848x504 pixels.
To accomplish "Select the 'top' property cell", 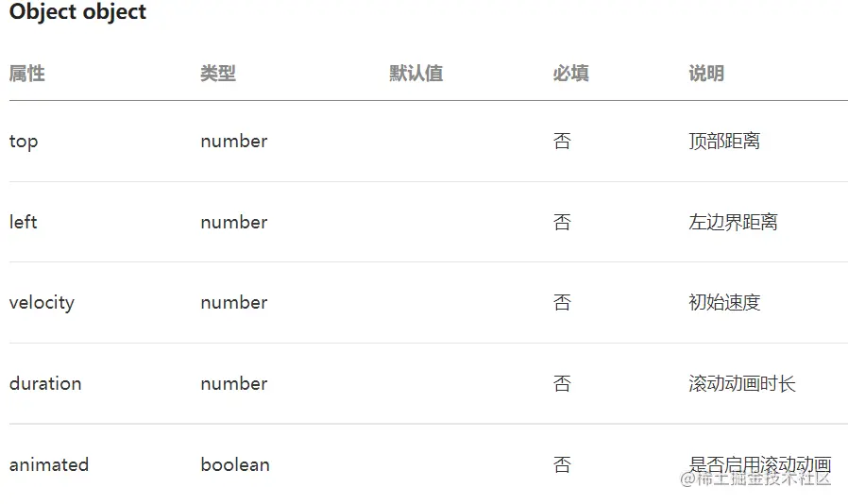I will 24,142.
